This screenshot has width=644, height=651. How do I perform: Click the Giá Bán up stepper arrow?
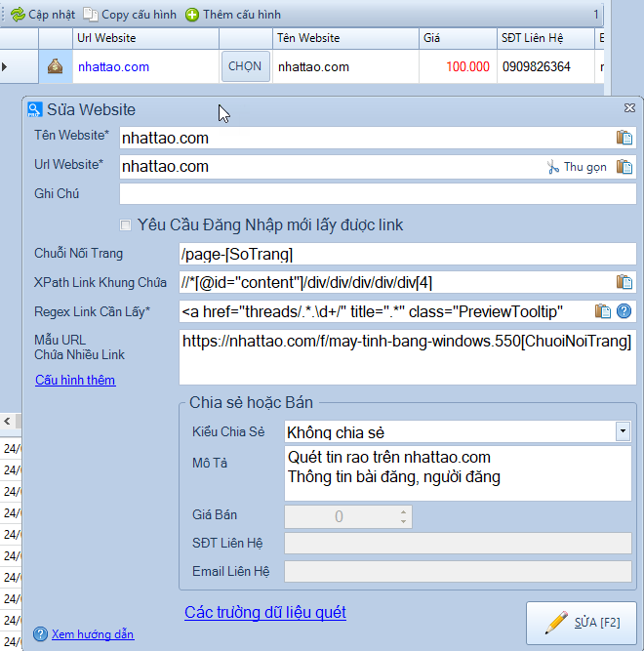[x=403, y=511]
